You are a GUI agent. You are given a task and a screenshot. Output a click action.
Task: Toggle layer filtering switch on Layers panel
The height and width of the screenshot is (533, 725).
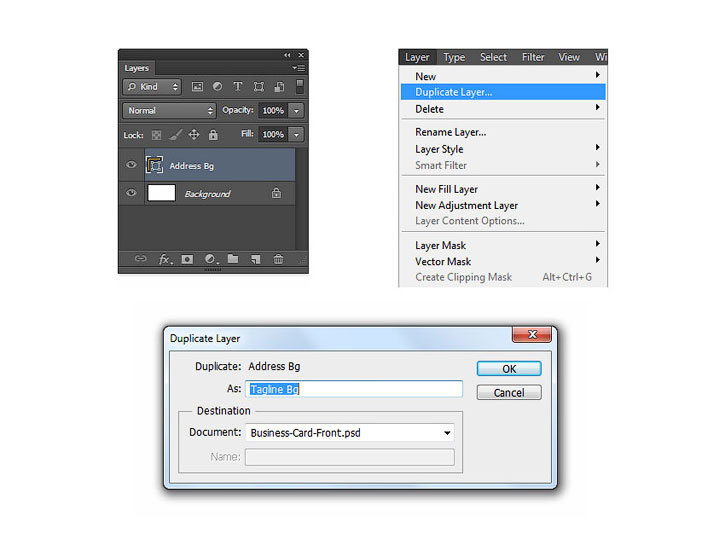click(x=300, y=86)
